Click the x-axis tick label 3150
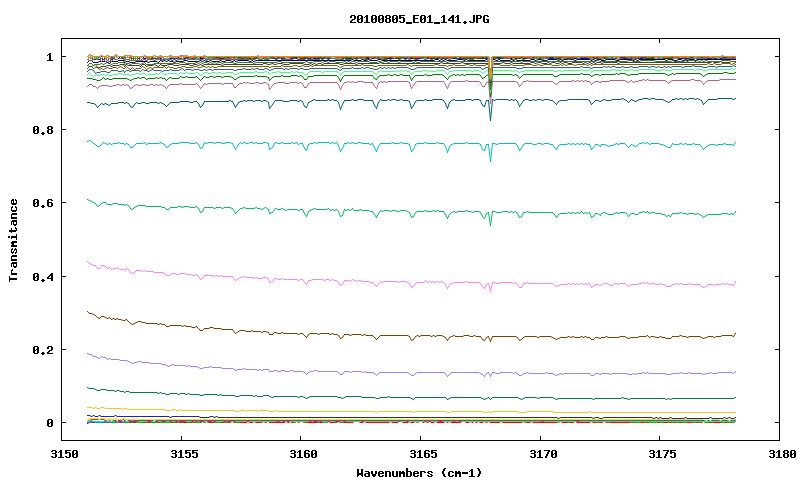 64,454
